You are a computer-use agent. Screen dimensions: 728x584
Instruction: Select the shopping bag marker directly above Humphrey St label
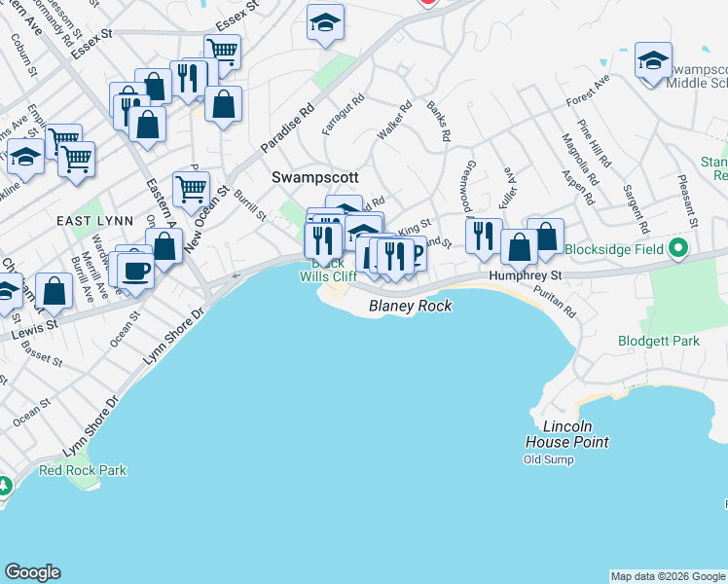click(519, 247)
